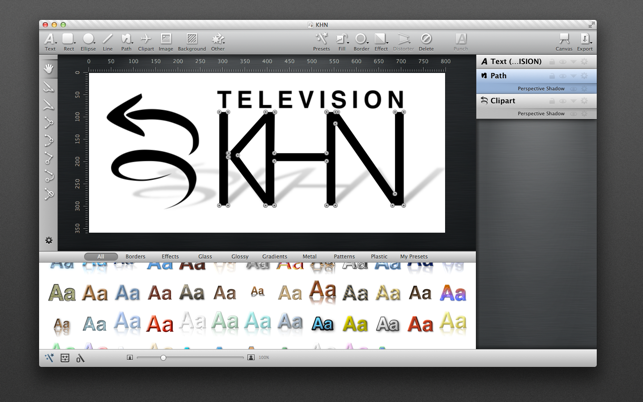This screenshot has width=643, height=402.
Task: Switch to Glossy presets tab
Action: [x=240, y=256]
